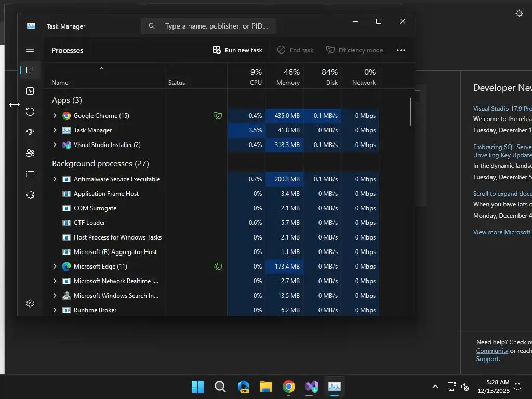Viewport: 532px width, 399px height.
Task: Click the efficiency mode leaf on Microsoft Edge row
Action: click(218, 267)
